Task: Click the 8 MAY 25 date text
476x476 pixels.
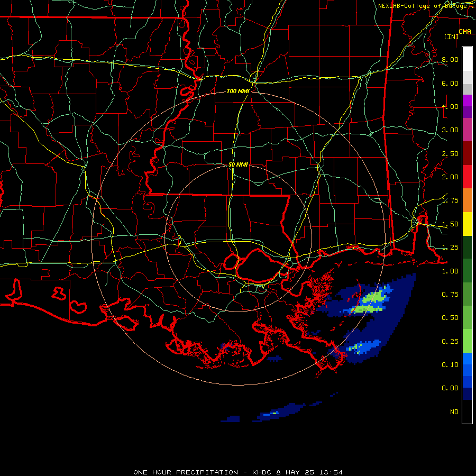Action: [x=295, y=472]
